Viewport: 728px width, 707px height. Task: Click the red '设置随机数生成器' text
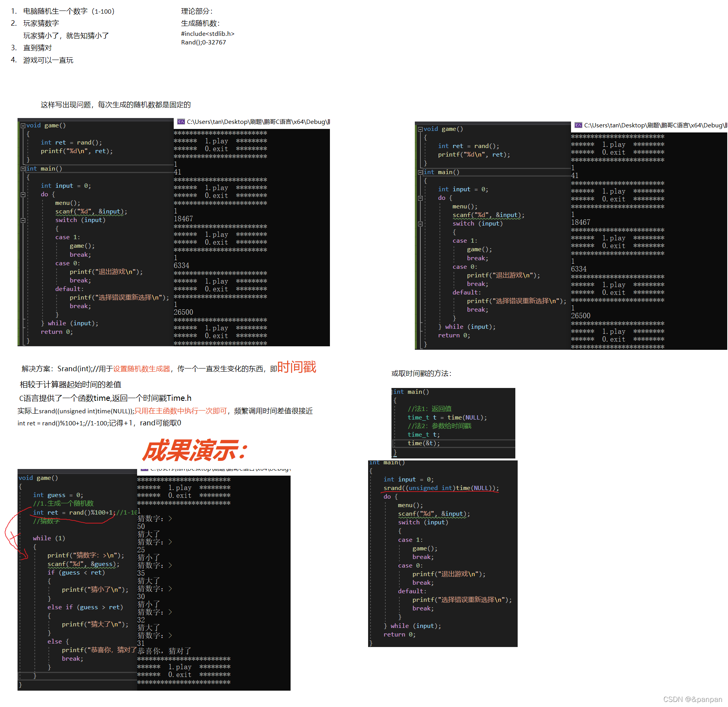point(142,369)
